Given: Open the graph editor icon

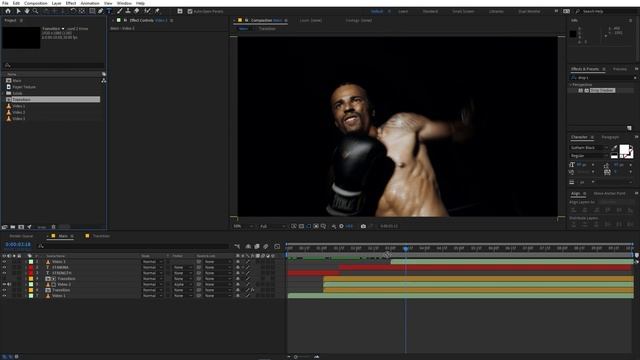Looking at the screenshot, I should 277,246.
